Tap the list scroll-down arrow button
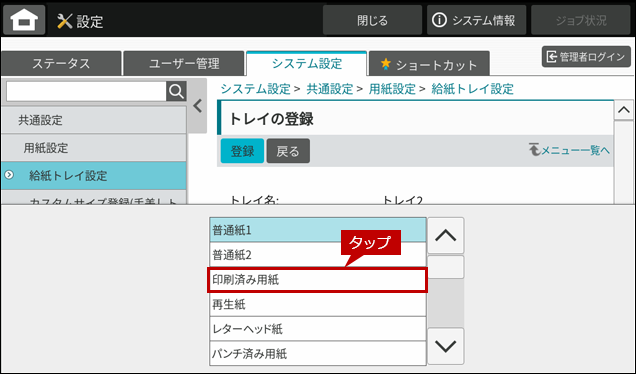Screen dimensions: 636x374 (x=446, y=346)
